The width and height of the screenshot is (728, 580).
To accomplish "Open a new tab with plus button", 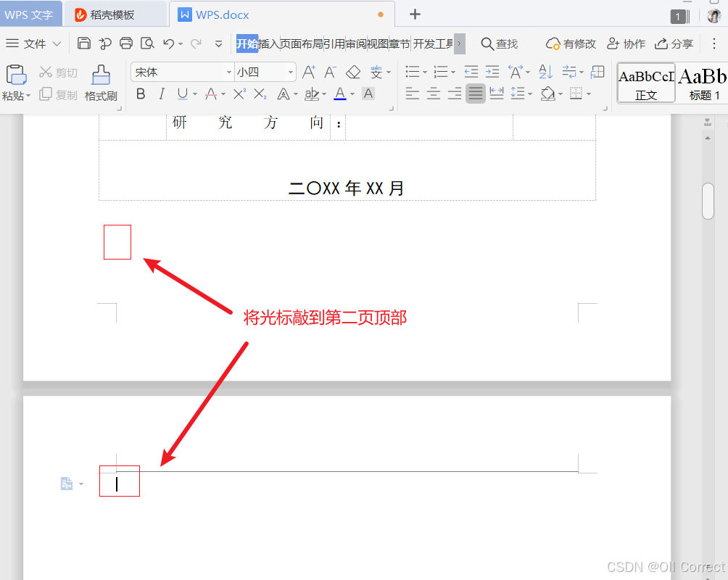I will [x=415, y=14].
